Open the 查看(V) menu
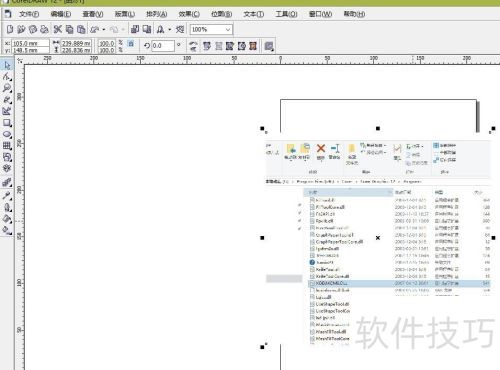 [93, 14]
